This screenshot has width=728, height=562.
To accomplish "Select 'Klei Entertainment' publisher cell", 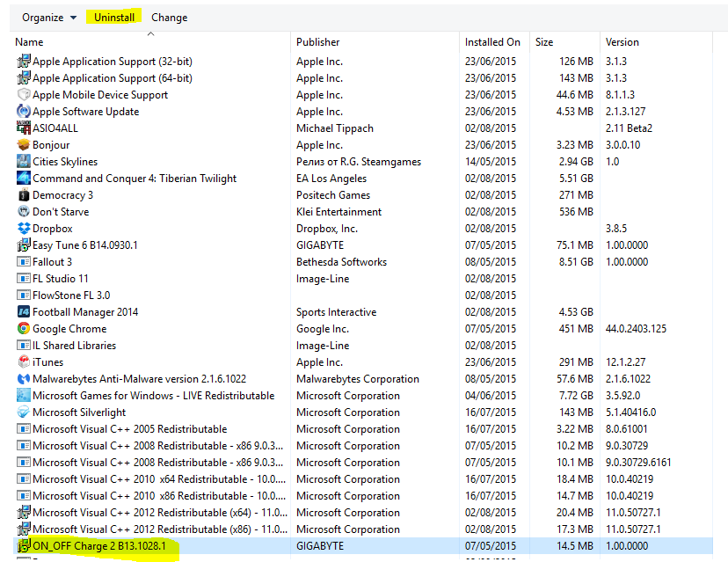I will click(x=339, y=212).
